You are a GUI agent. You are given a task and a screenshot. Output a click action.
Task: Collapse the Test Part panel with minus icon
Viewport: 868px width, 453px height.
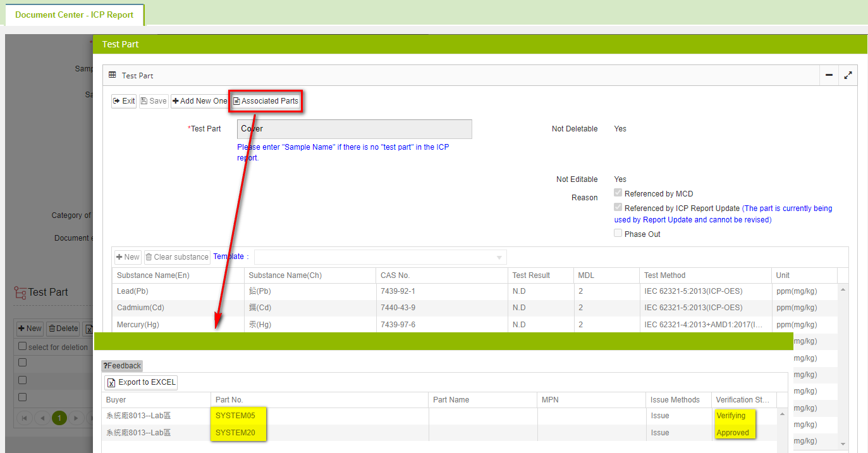coord(829,75)
